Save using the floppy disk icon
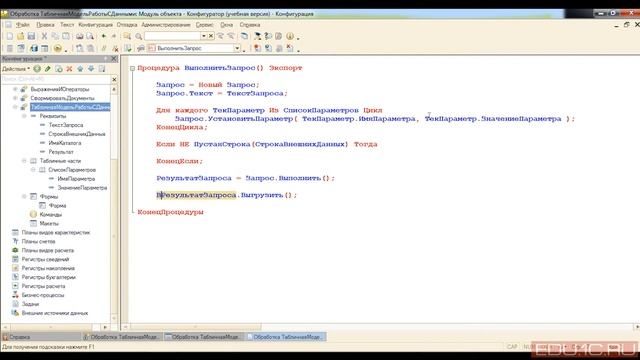 tap(31, 36)
